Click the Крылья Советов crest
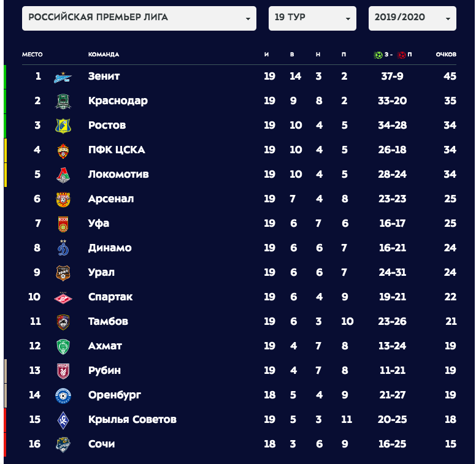The width and height of the screenshot is (476, 464). [63, 420]
